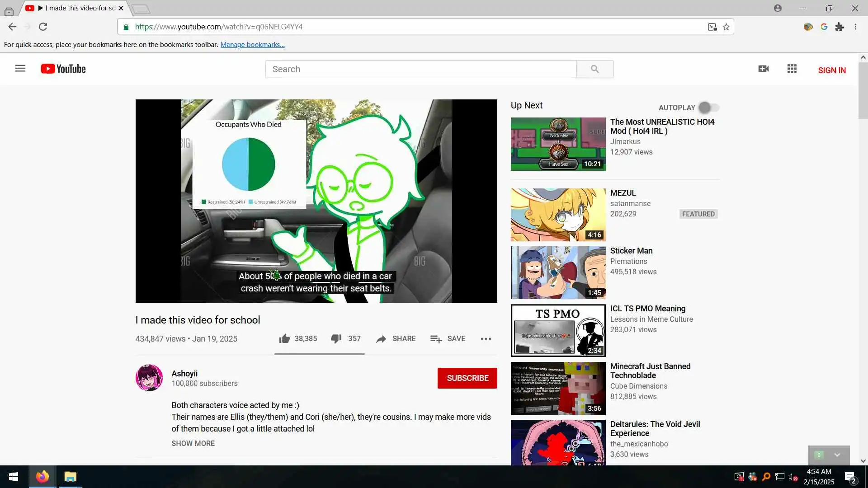The width and height of the screenshot is (868, 488).
Task: Open the YouTube apps grid icon
Action: 792,69
